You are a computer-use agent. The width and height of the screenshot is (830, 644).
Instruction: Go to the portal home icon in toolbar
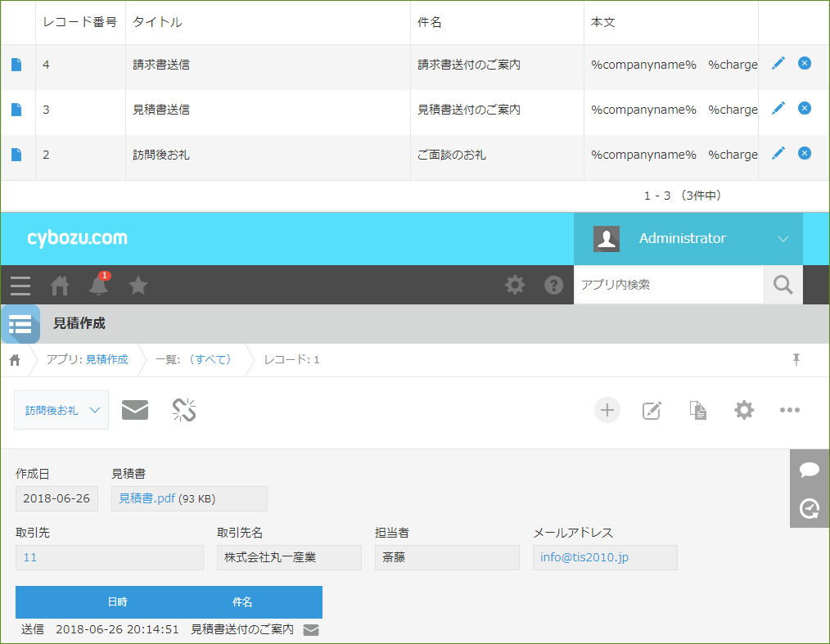(x=59, y=286)
